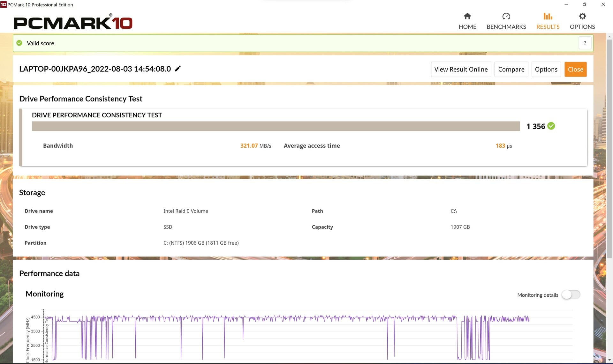Viewport: 613px width, 364px height.
Task: Click the question mark help icon
Action: click(x=585, y=43)
